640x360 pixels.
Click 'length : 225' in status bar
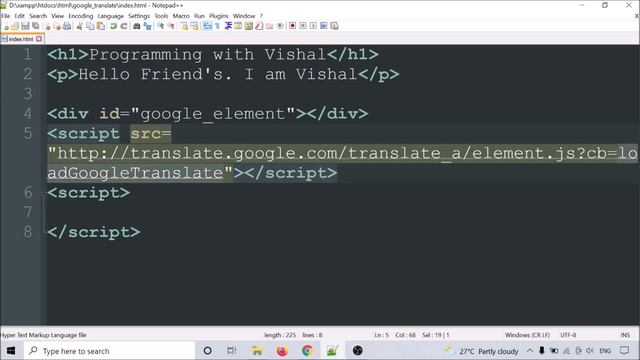point(280,335)
